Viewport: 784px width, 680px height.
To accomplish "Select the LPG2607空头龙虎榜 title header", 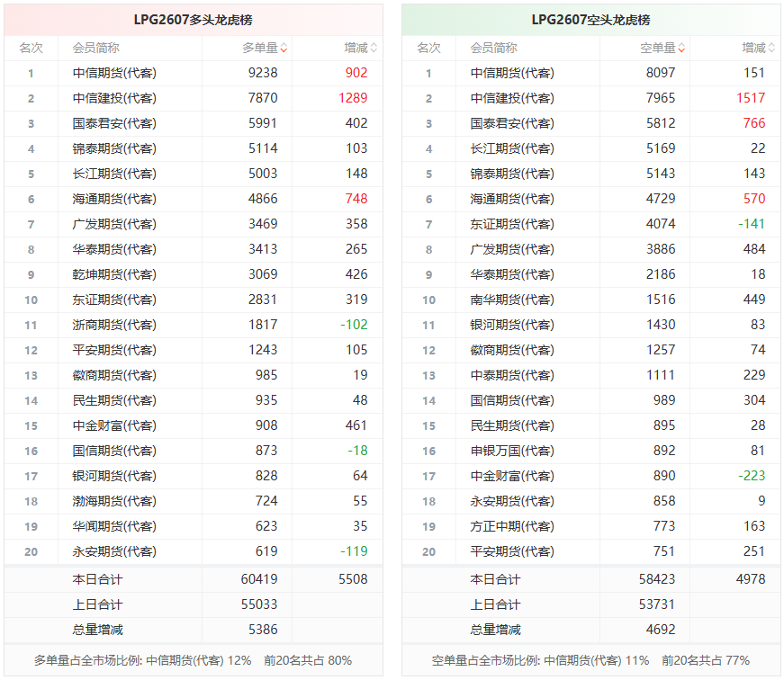I will [x=590, y=20].
